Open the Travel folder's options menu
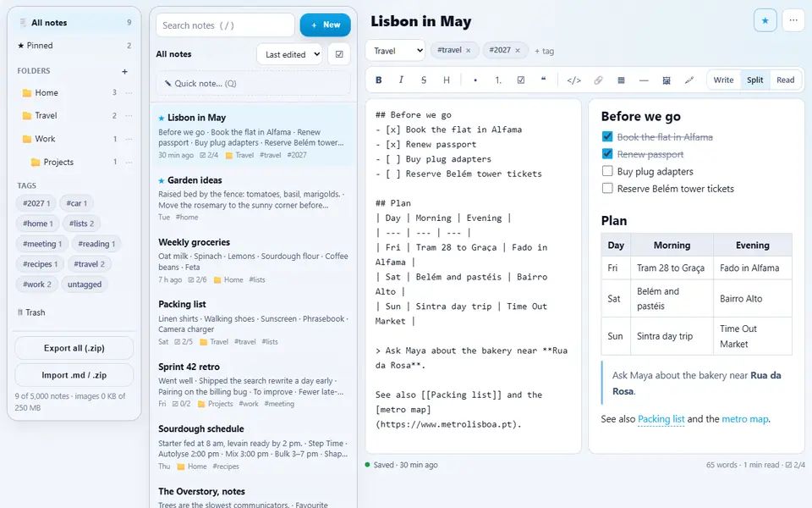This screenshot has width=812, height=508. pyautogui.click(x=129, y=116)
